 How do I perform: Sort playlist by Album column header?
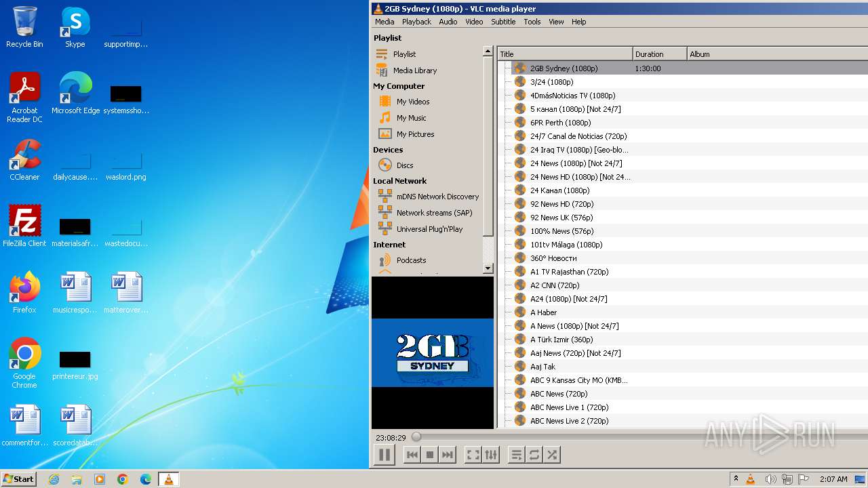click(777, 54)
